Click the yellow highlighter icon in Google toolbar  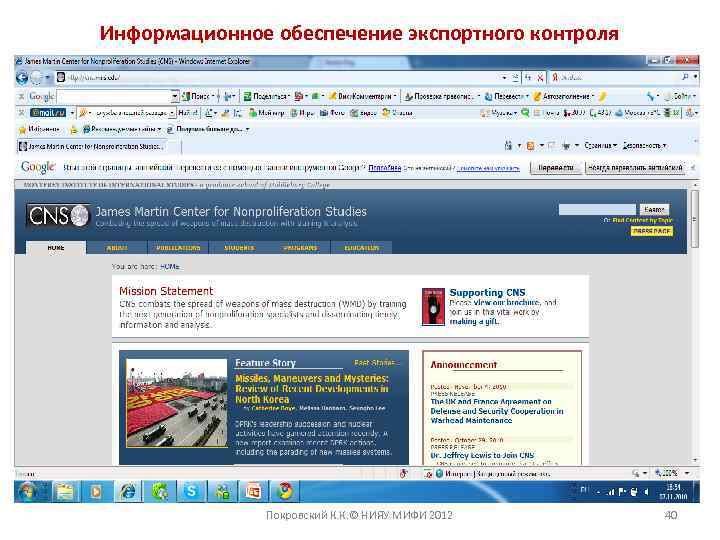click(602, 96)
